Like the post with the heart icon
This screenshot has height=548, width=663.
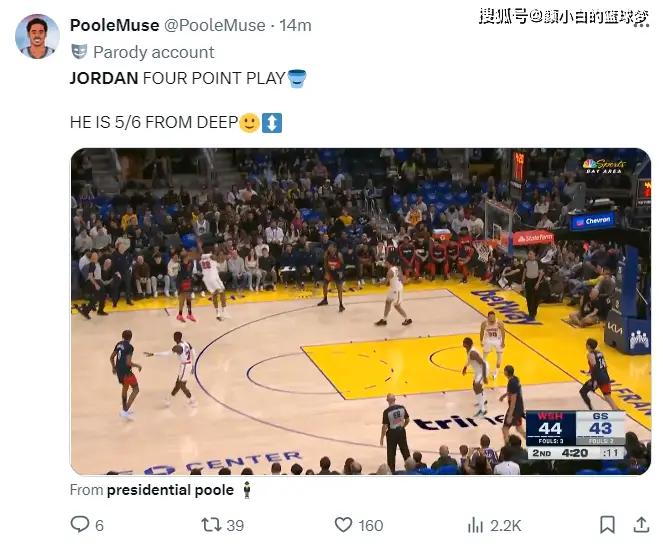(x=343, y=525)
